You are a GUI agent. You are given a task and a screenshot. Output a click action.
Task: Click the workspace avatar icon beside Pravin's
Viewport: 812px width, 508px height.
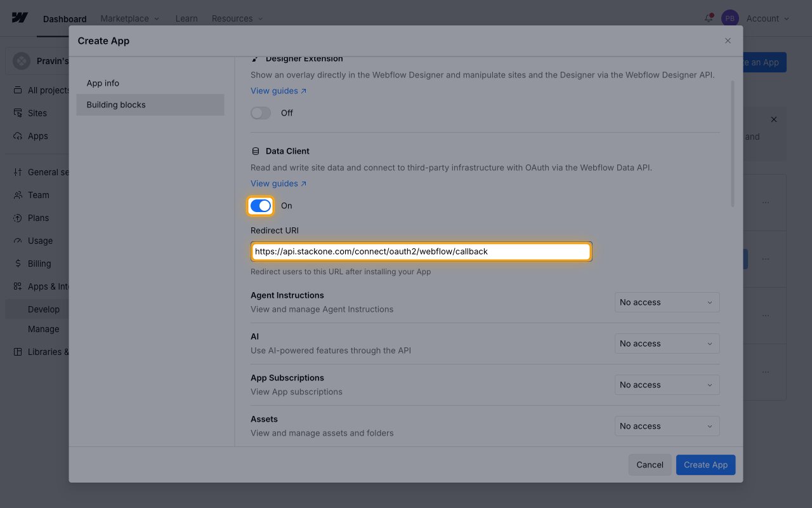pyautogui.click(x=22, y=61)
